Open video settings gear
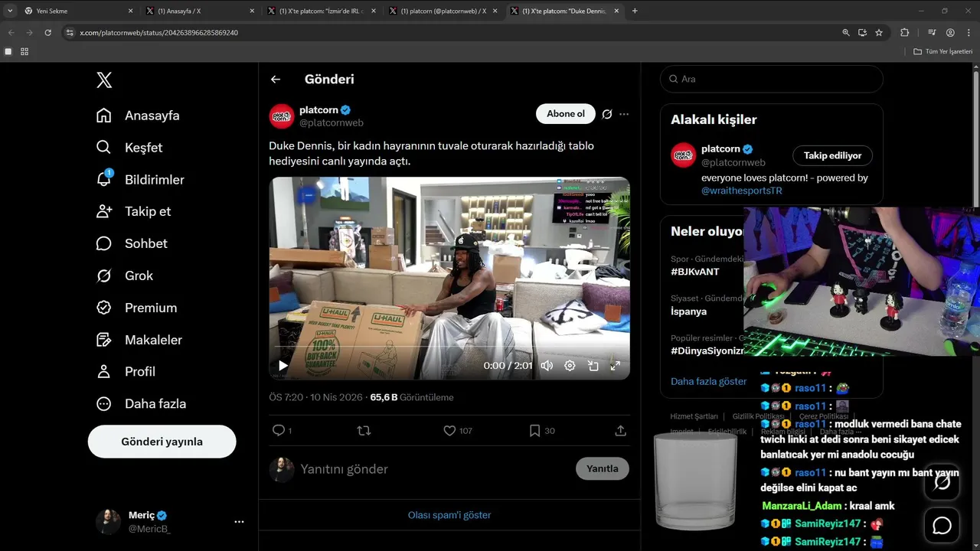 [x=570, y=366]
